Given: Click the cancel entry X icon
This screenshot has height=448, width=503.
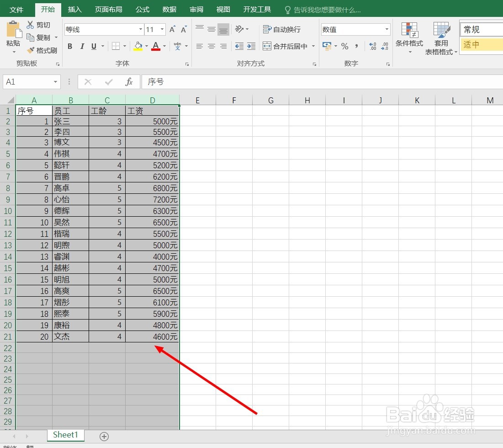Looking at the screenshot, I should [x=88, y=82].
